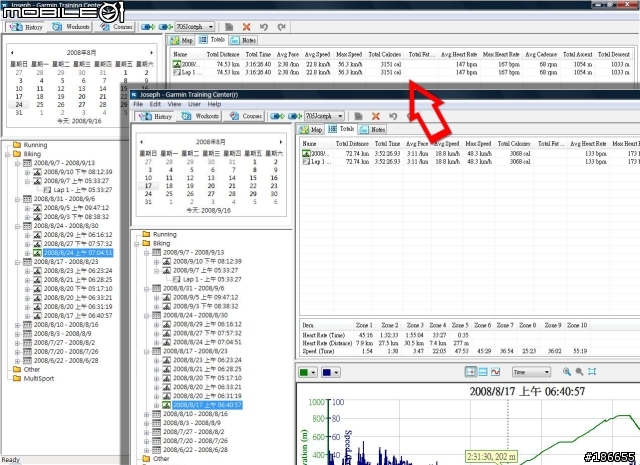Viewport: 640px width, 465px height.
Task: Select date 24 in back window calendar
Action: [x=19, y=105]
